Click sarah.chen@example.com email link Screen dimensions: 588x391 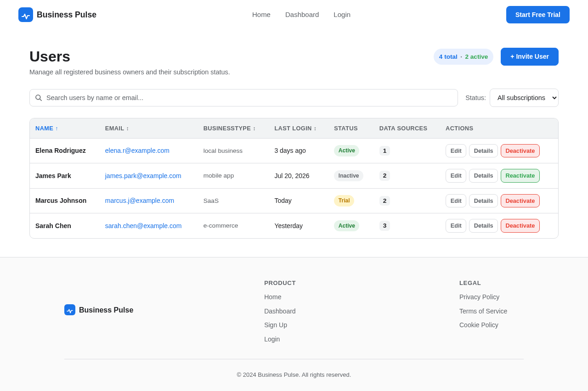[x=143, y=226]
